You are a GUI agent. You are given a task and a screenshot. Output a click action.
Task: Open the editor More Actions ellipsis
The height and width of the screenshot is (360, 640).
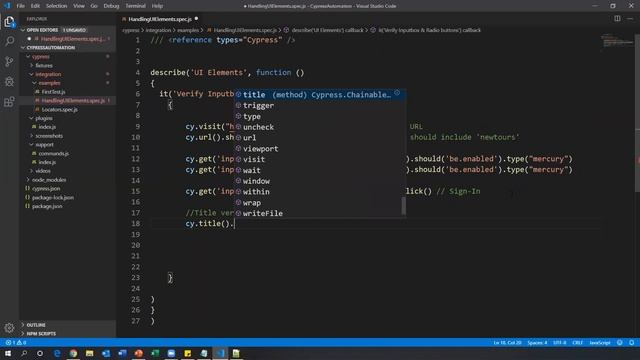(630, 18)
